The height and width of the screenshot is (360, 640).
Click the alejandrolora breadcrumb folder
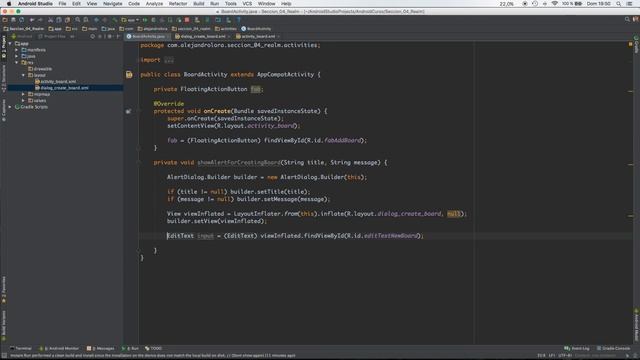(x=153, y=29)
